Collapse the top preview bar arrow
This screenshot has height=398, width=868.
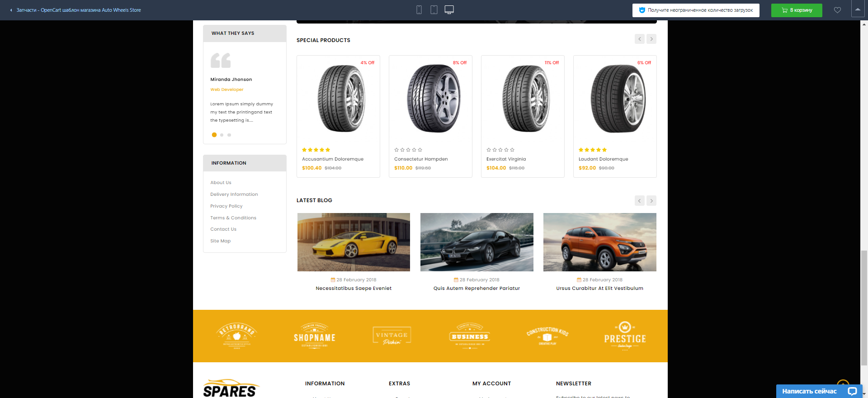click(858, 9)
